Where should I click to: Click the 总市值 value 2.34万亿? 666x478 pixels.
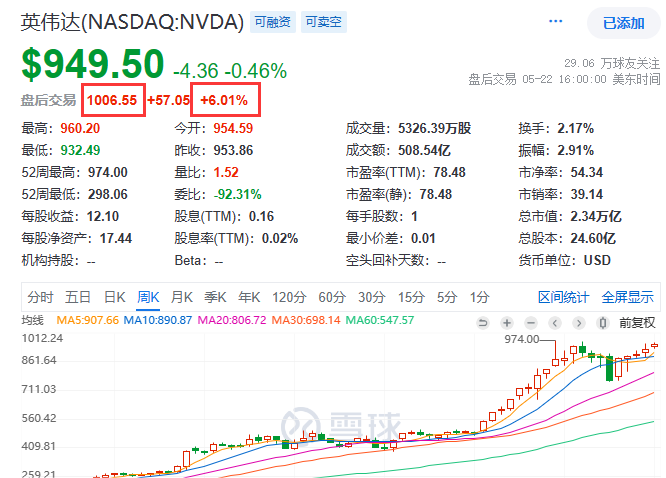pyautogui.click(x=596, y=217)
